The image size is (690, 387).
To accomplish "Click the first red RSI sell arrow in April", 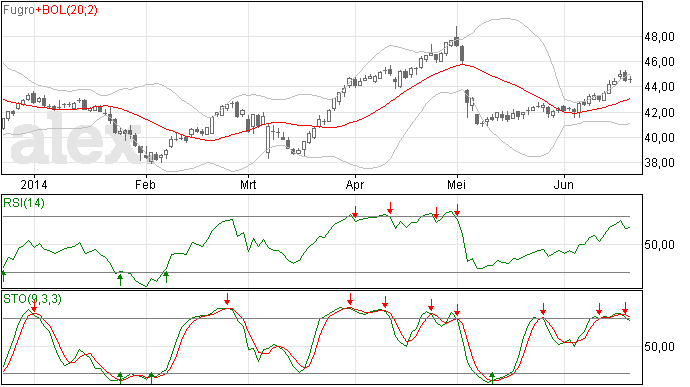I will click(x=355, y=211).
